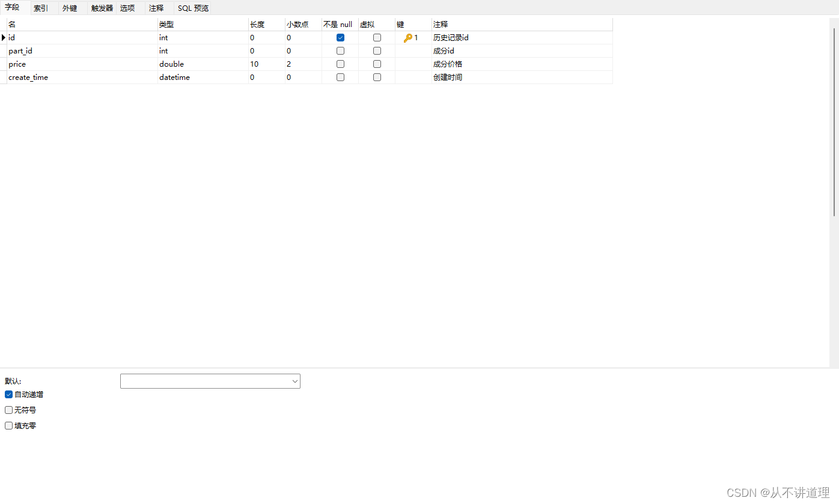Click the double type cell
The image size is (839, 504).
(203, 64)
